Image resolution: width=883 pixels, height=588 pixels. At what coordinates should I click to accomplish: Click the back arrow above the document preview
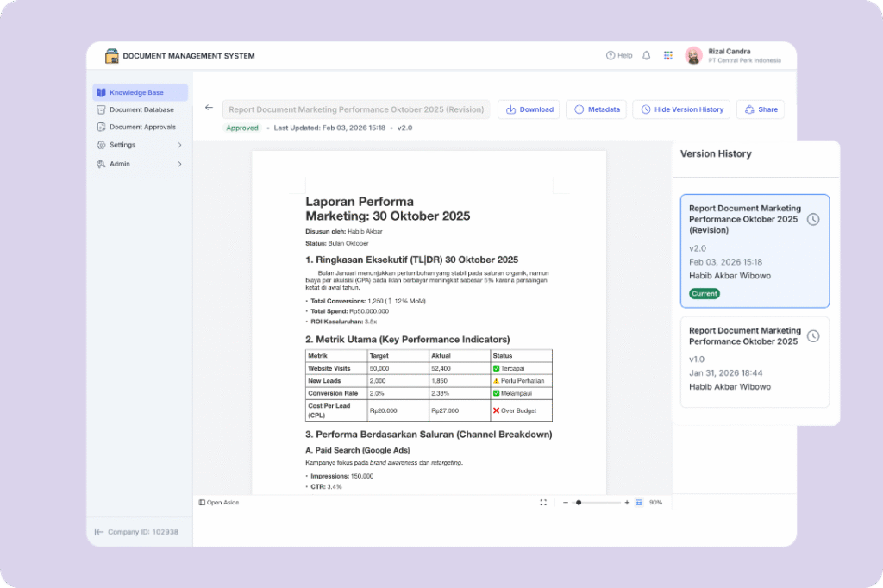tap(209, 108)
